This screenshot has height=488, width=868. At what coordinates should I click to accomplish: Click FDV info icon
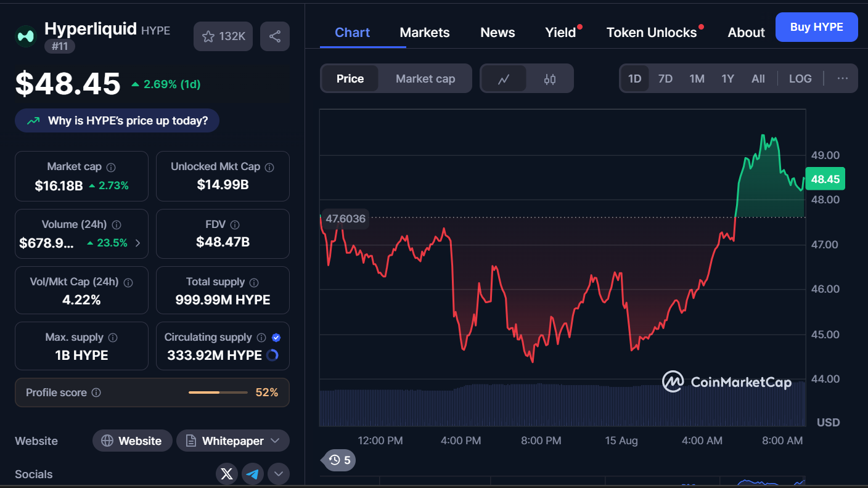pos(235,225)
